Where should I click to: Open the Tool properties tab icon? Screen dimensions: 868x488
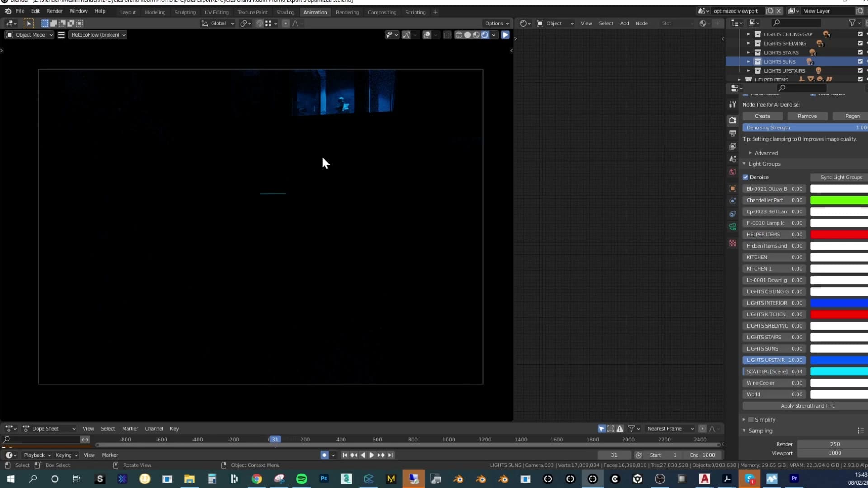(732, 104)
